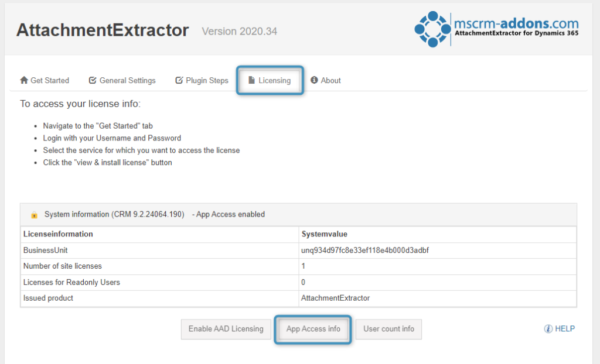Click the Enable AAD Licensing button

pyautogui.click(x=226, y=329)
